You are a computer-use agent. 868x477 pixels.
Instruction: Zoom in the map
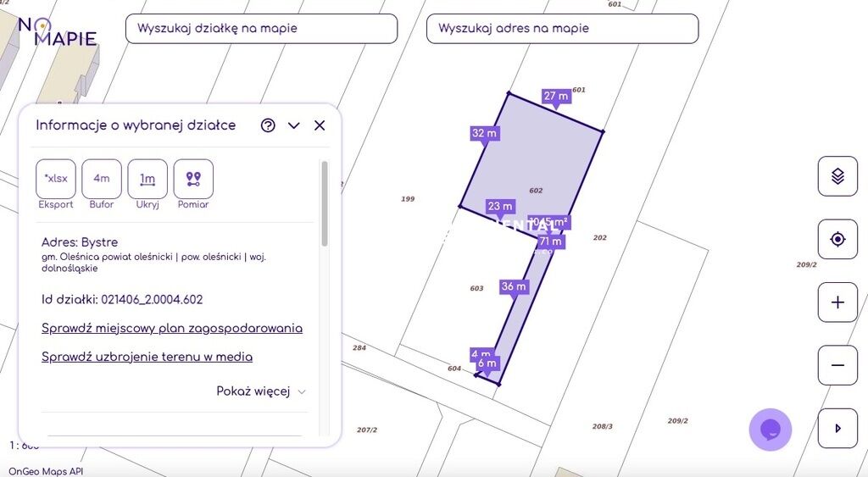pyautogui.click(x=837, y=302)
